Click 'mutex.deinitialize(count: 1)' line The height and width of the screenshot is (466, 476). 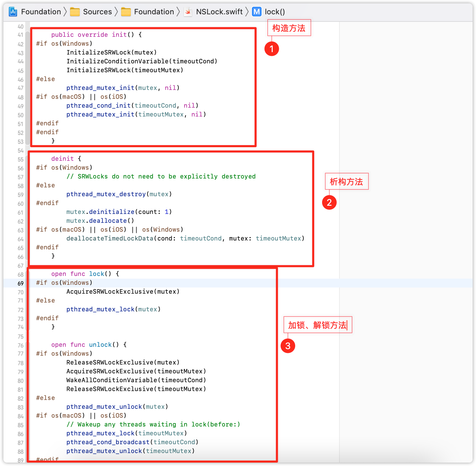pyautogui.click(x=119, y=212)
